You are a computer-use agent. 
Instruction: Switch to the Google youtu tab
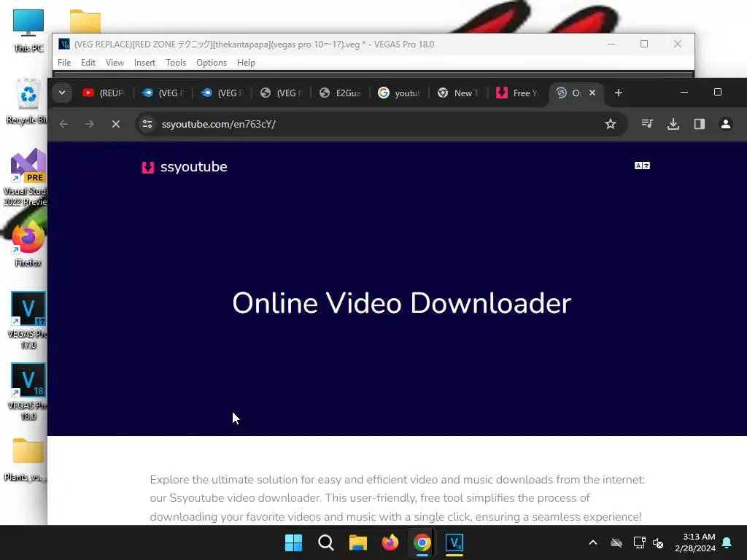click(399, 93)
